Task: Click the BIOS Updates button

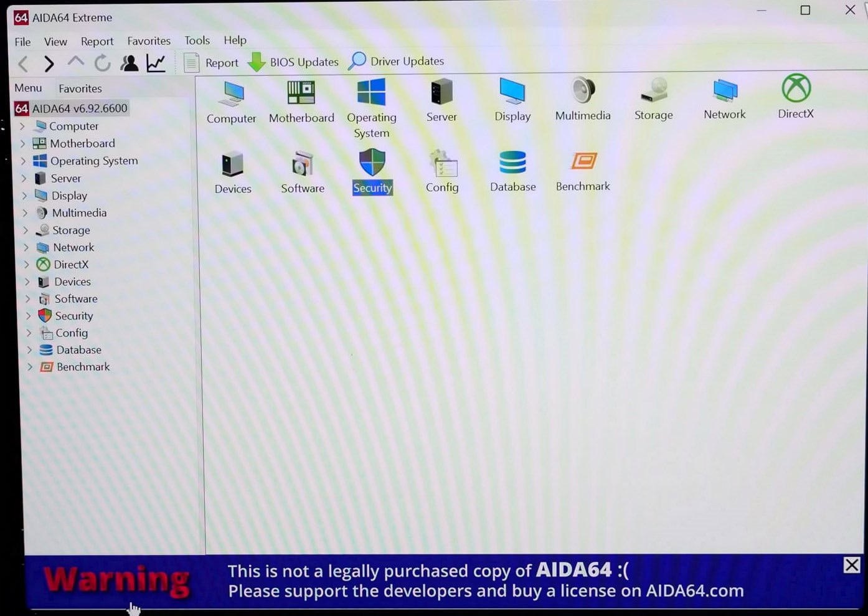Action: click(x=293, y=62)
